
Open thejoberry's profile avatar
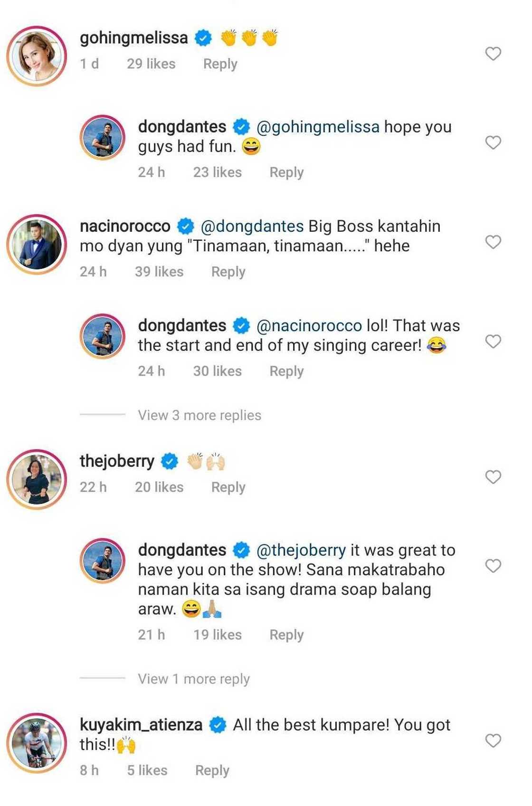tap(37, 479)
